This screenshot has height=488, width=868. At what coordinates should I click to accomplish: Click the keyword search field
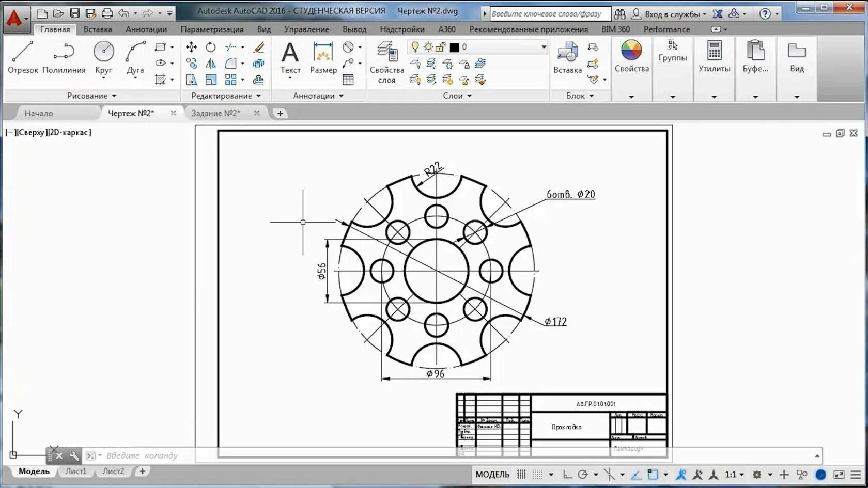pyautogui.click(x=550, y=14)
